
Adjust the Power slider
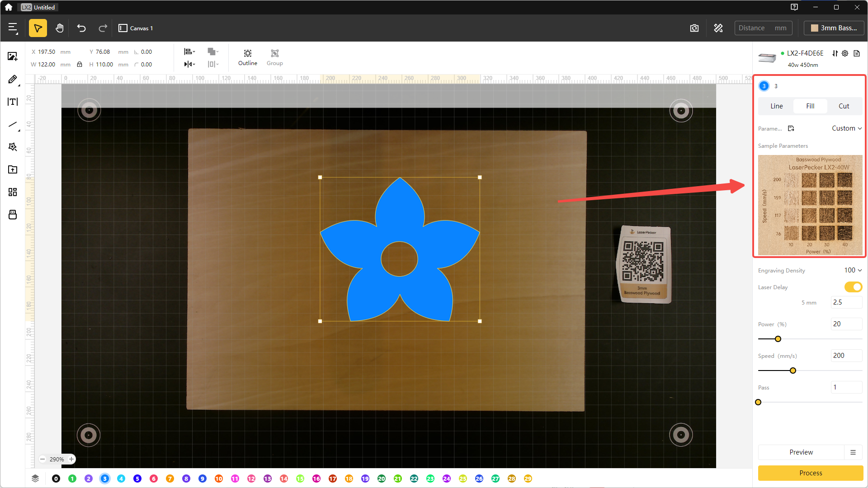pos(778,339)
